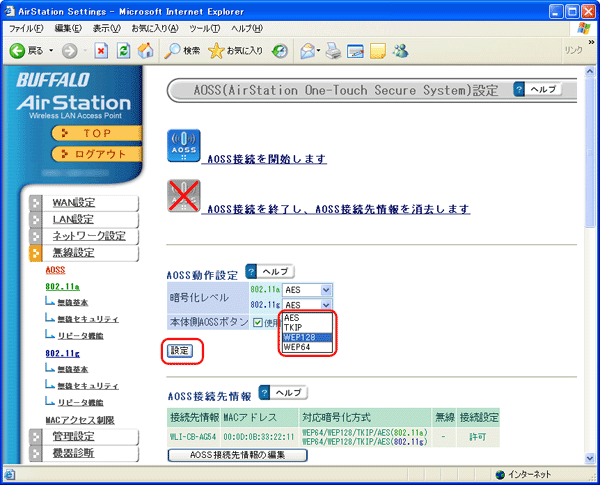This screenshot has height=485, width=600.
Task: Click the scrollbar up arrow
Action: pos(590,71)
